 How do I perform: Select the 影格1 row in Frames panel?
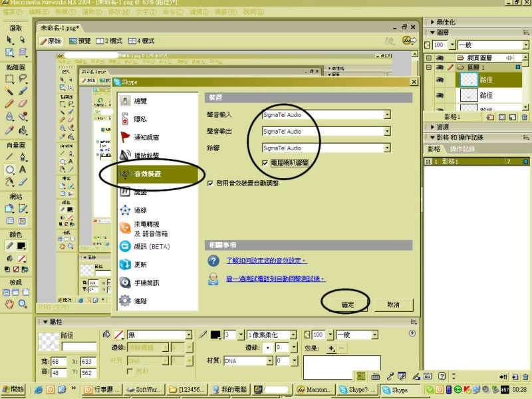click(x=476, y=162)
